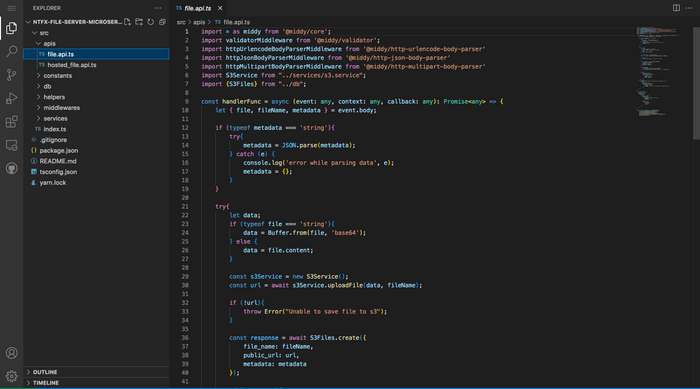
Task: Open the .gitignore file
Action: point(96,140)
